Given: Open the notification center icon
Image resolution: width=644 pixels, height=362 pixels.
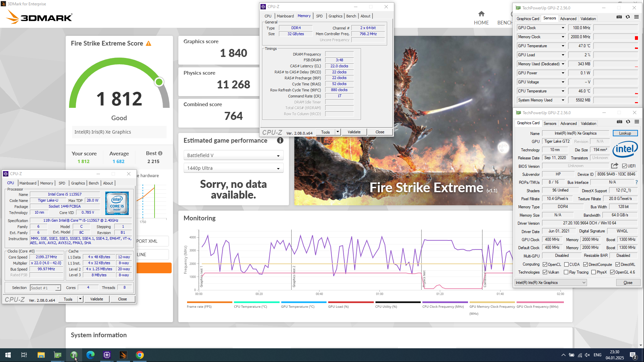Looking at the screenshot, I should point(633,355).
